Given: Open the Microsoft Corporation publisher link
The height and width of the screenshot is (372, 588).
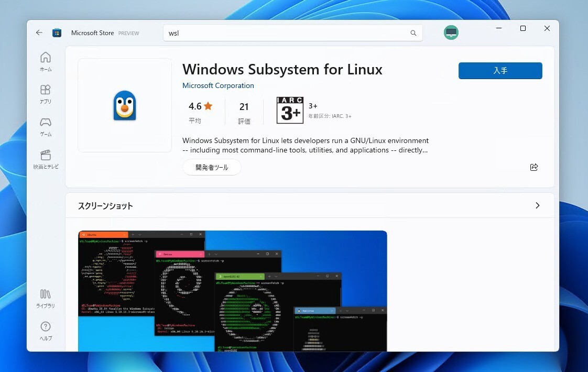Looking at the screenshot, I should tap(218, 85).
